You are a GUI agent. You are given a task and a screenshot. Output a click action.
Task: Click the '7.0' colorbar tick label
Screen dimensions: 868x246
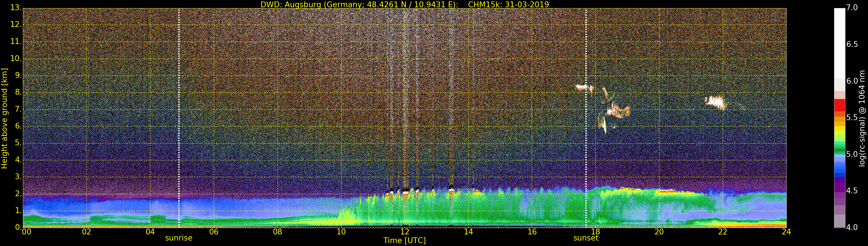[852, 8]
